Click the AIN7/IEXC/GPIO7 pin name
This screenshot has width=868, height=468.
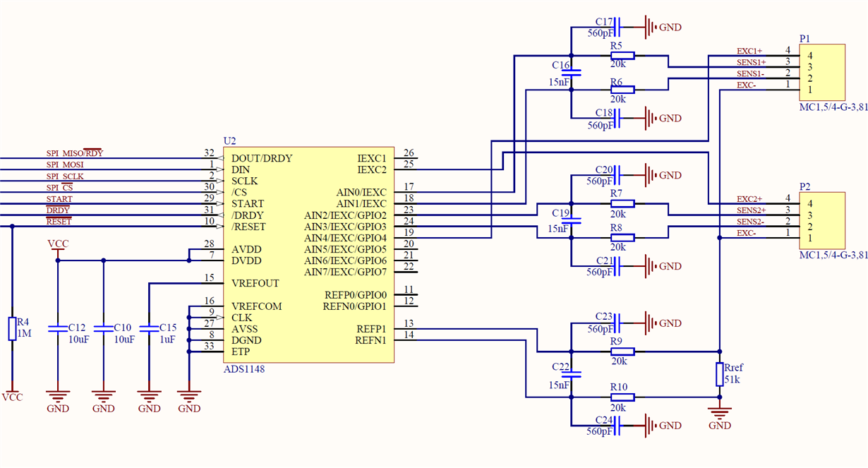coord(346,272)
